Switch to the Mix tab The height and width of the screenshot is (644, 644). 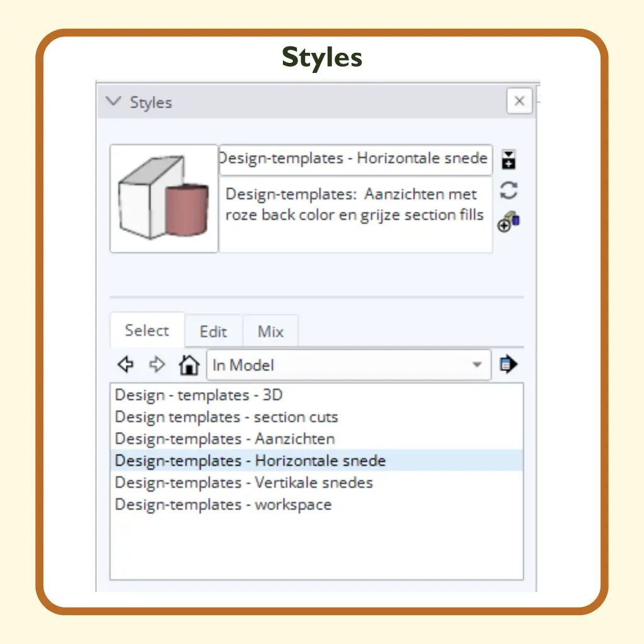click(x=270, y=331)
